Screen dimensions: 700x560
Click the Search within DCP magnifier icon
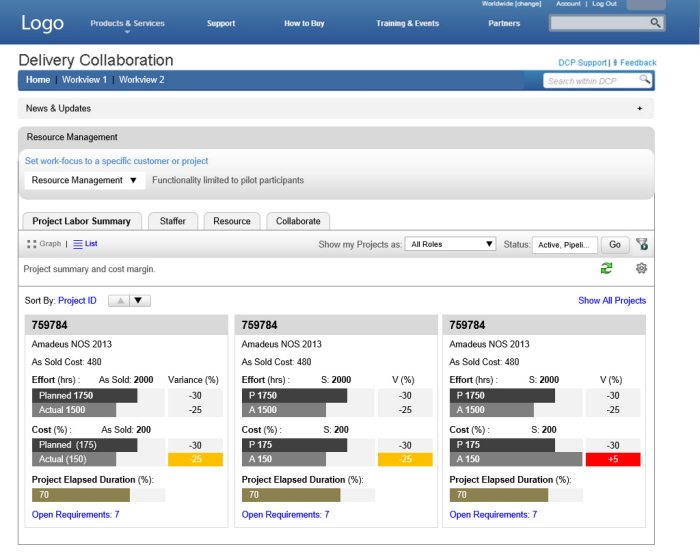(x=645, y=80)
